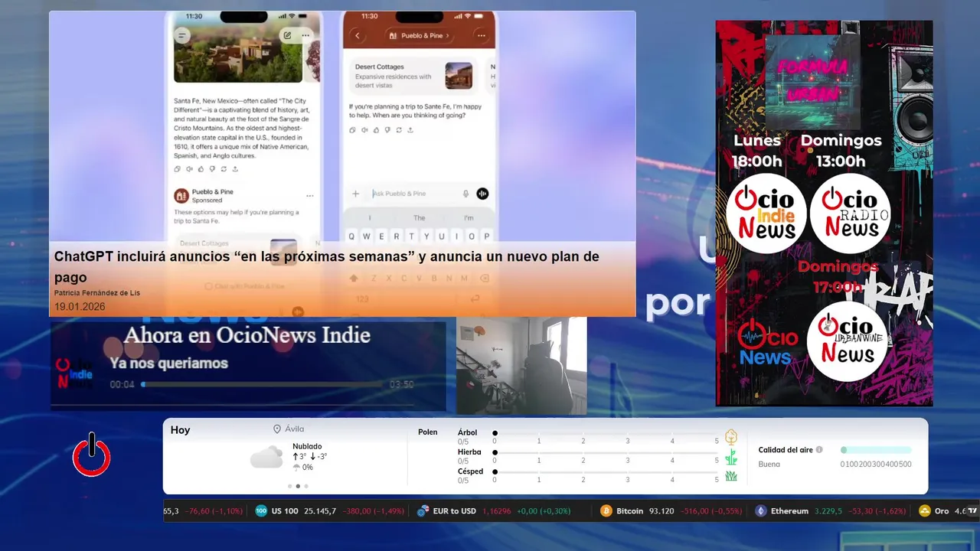Click the plus attachment button beside Ask Pueblo & Pine

pyautogui.click(x=355, y=194)
